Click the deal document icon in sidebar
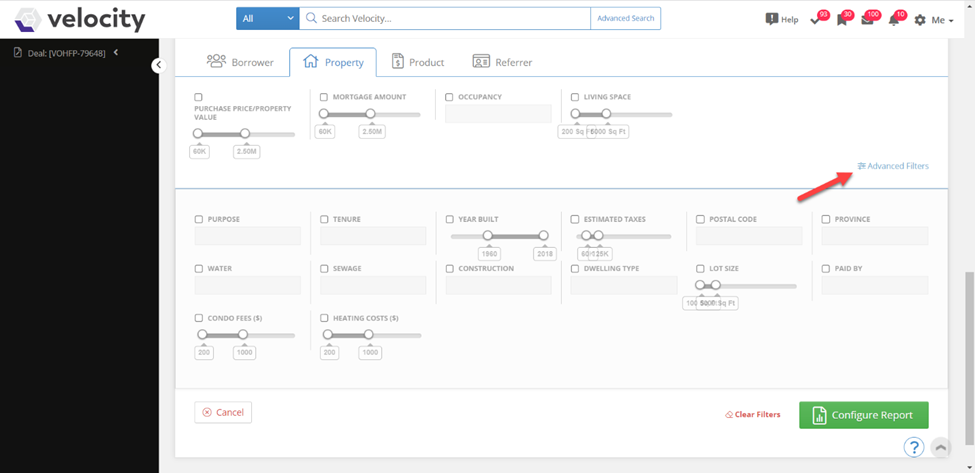 coord(17,53)
